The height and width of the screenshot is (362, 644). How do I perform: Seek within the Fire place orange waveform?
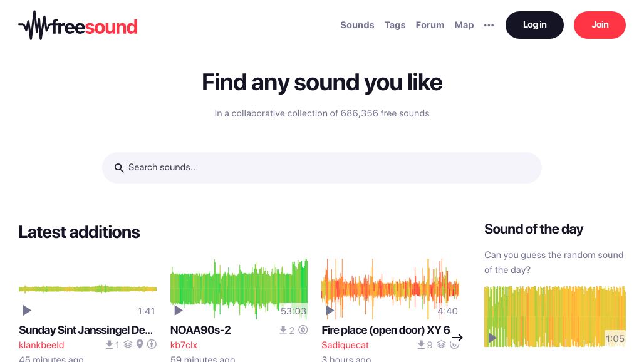tap(390, 289)
